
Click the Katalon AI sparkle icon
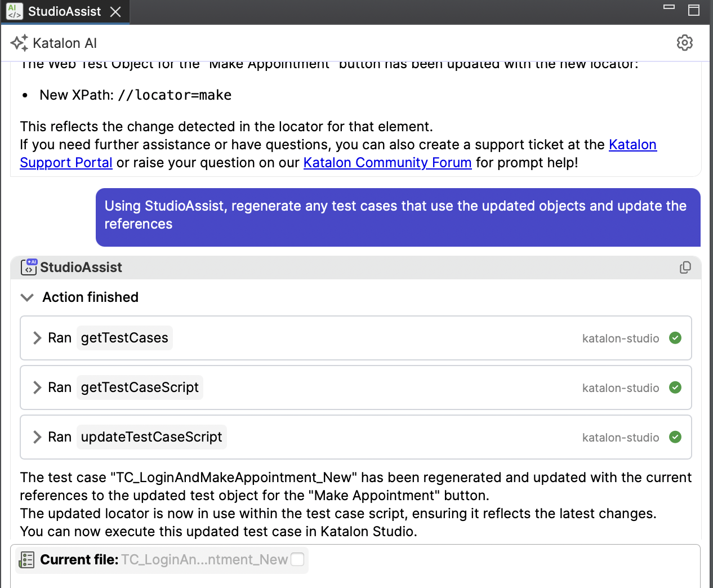19,43
